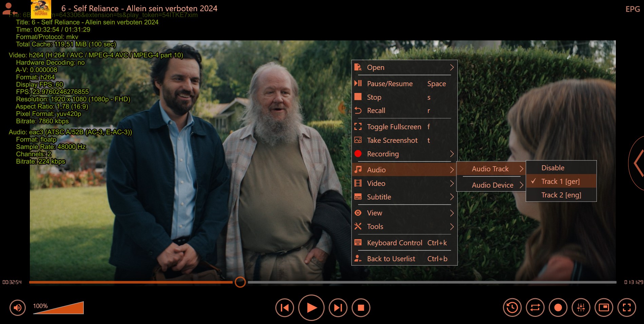Expand the Audio Device submenu

tap(491, 185)
